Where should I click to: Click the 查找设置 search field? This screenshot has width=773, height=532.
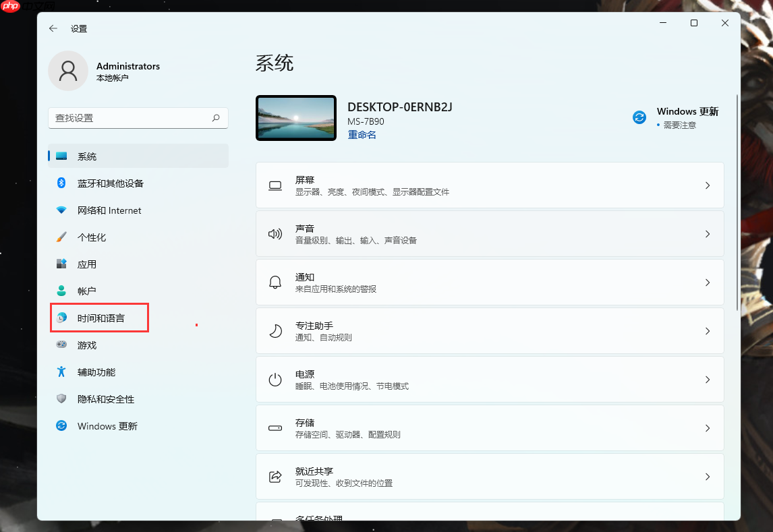(138, 118)
